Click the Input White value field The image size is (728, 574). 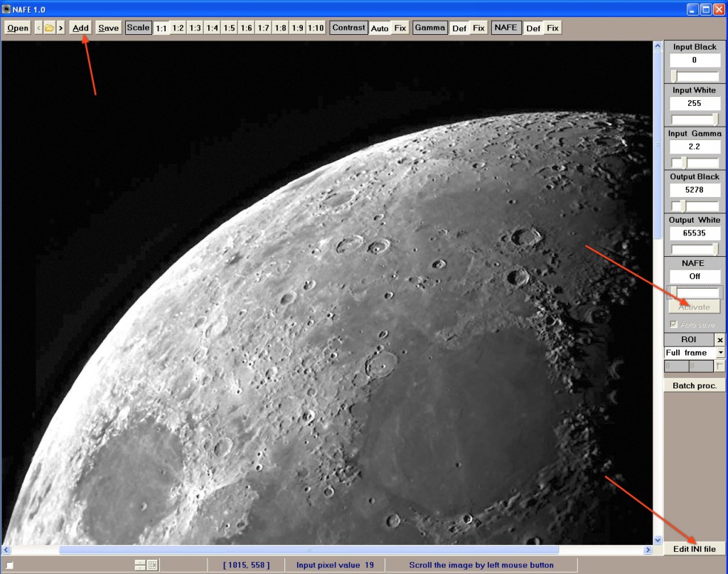[695, 103]
